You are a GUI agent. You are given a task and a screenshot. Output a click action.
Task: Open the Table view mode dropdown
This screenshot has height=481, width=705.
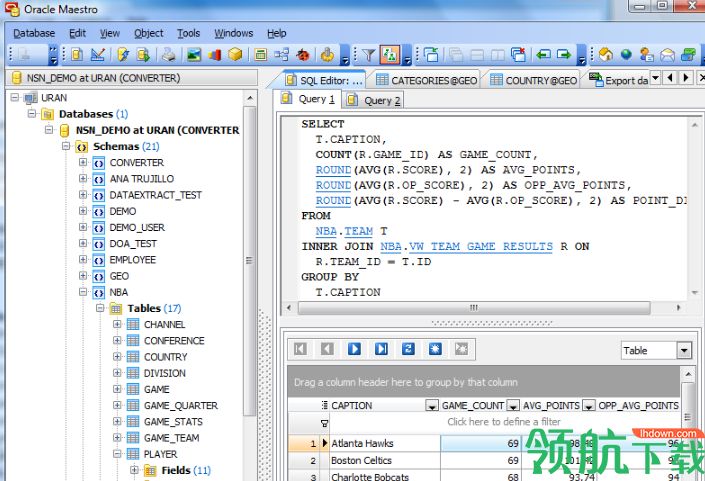click(684, 350)
